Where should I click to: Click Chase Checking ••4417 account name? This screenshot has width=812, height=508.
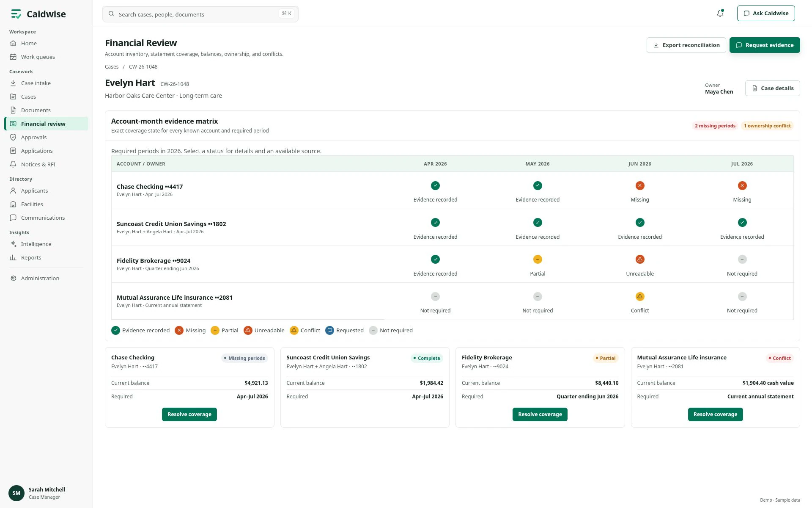[150, 187]
